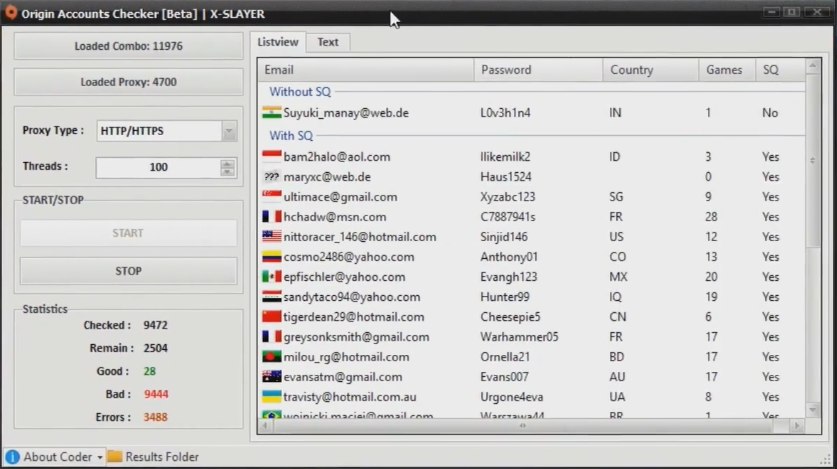Select the row hchadw@msn.com
This screenshot has height=469, width=837.
click(532, 217)
